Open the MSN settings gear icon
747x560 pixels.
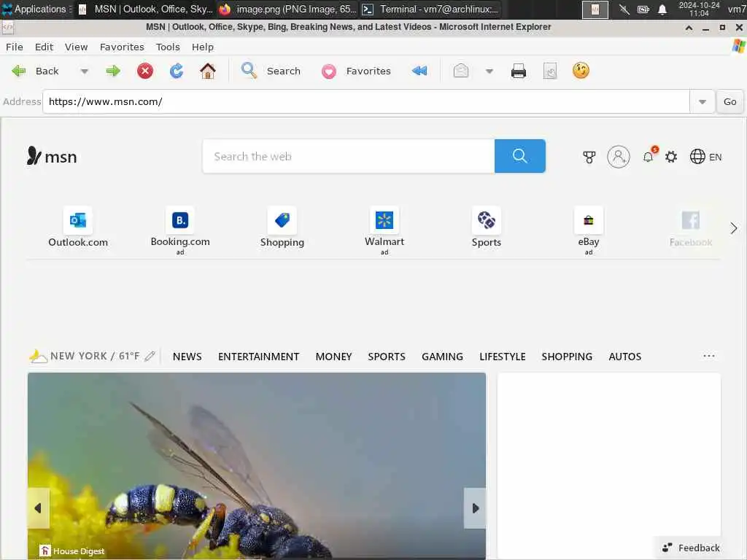[671, 157]
